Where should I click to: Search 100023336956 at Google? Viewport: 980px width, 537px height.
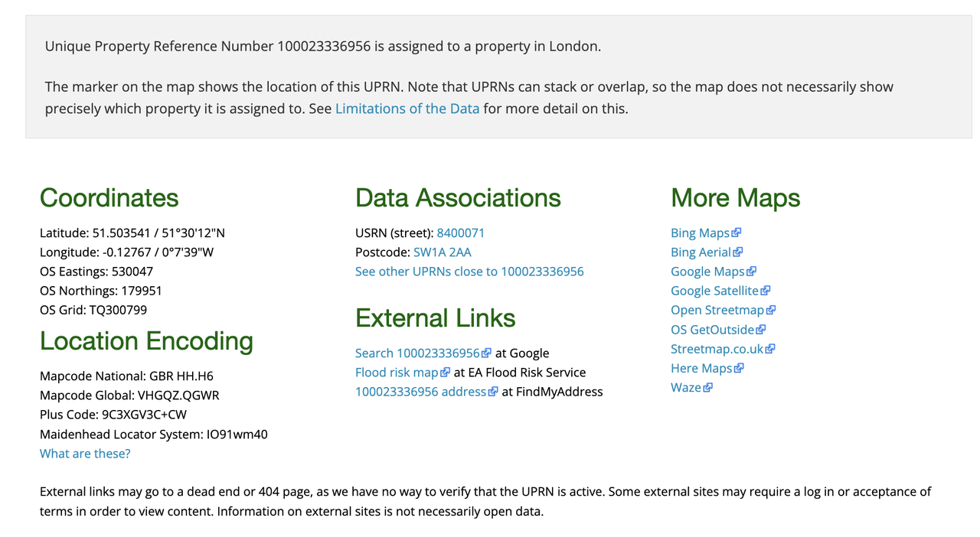418,353
